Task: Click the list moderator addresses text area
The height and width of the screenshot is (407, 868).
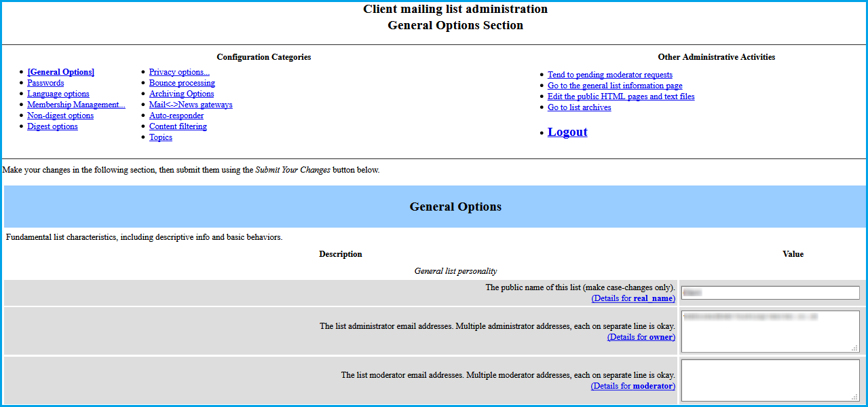Action: 770,380
